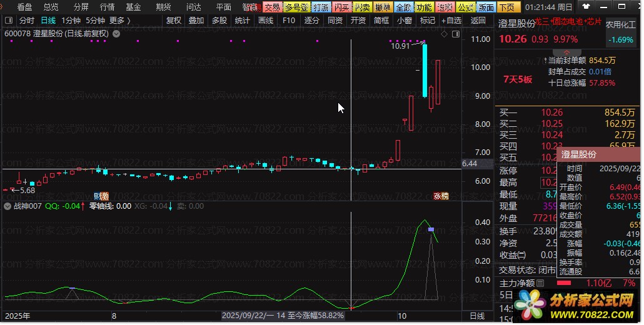Open the 基金 menu
This screenshot has height=325, width=644.
click(x=133, y=7)
